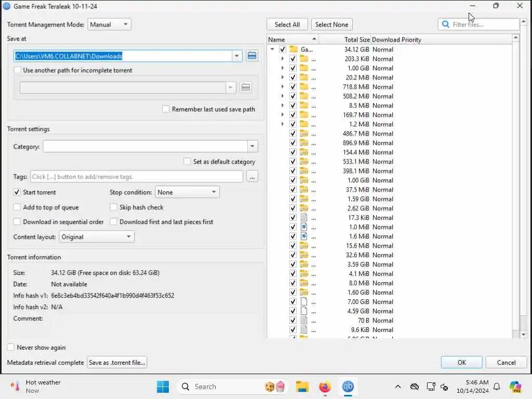Select archive icon in 486.7 MiB row
The height and width of the screenshot is (399, 532).
tap(304, 134)
